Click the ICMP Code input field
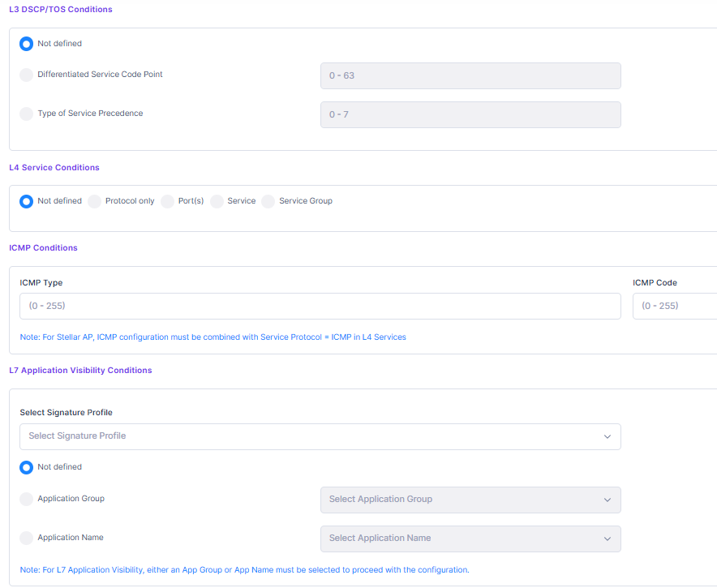The image size is (717, 588). pos(673,306)
